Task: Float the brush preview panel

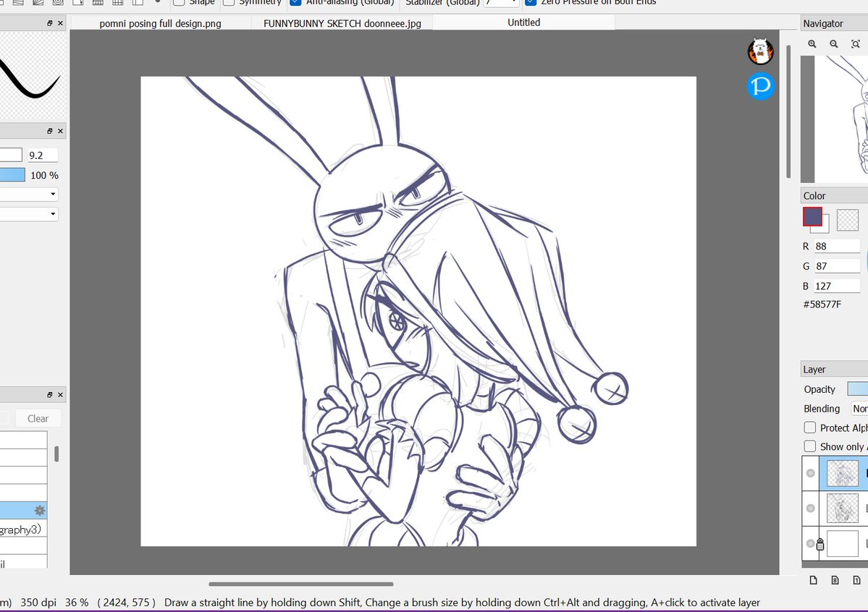Action: pyautogui.click(x=50, y=23)
